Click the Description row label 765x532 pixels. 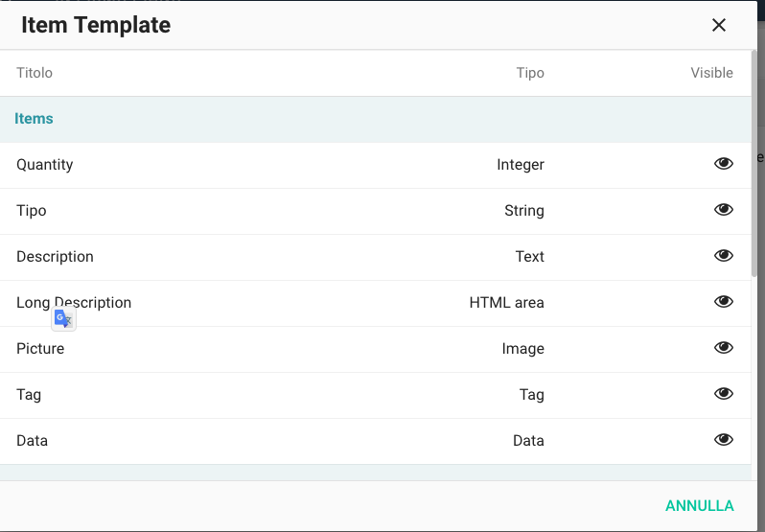pyautogui.click(x=55, y=257)
